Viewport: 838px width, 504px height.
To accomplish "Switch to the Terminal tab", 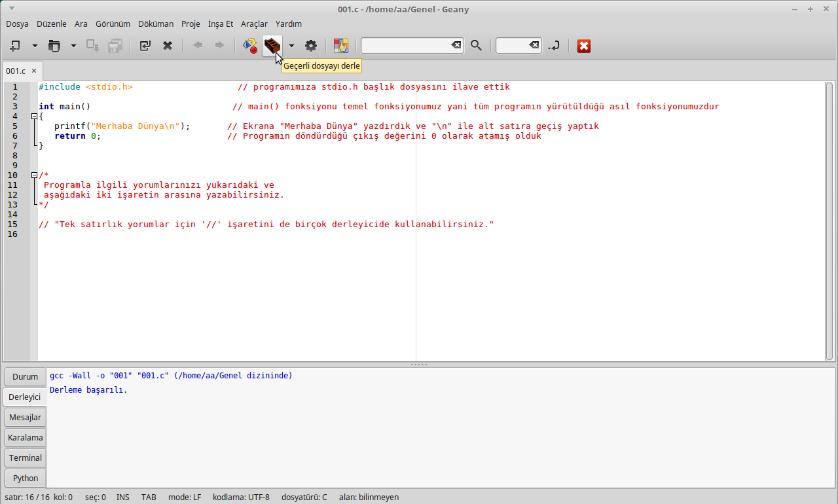I will tap(26, 458).
